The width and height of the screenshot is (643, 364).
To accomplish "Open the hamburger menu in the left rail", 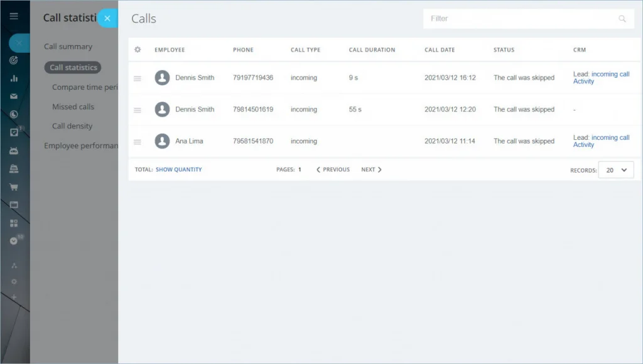I will 14,16.
